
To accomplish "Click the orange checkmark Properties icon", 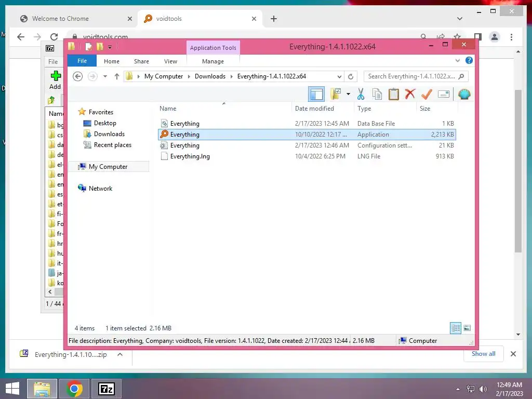I will coord(427,94).
